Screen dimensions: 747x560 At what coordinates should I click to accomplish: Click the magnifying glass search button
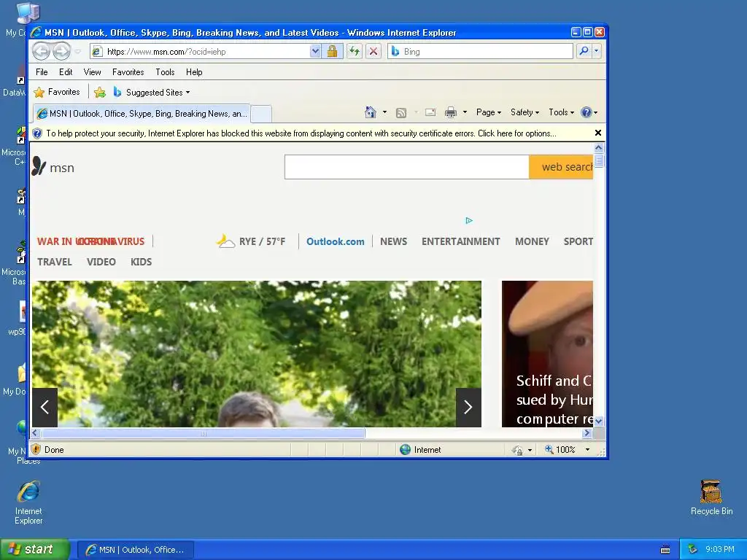point(584,51)
